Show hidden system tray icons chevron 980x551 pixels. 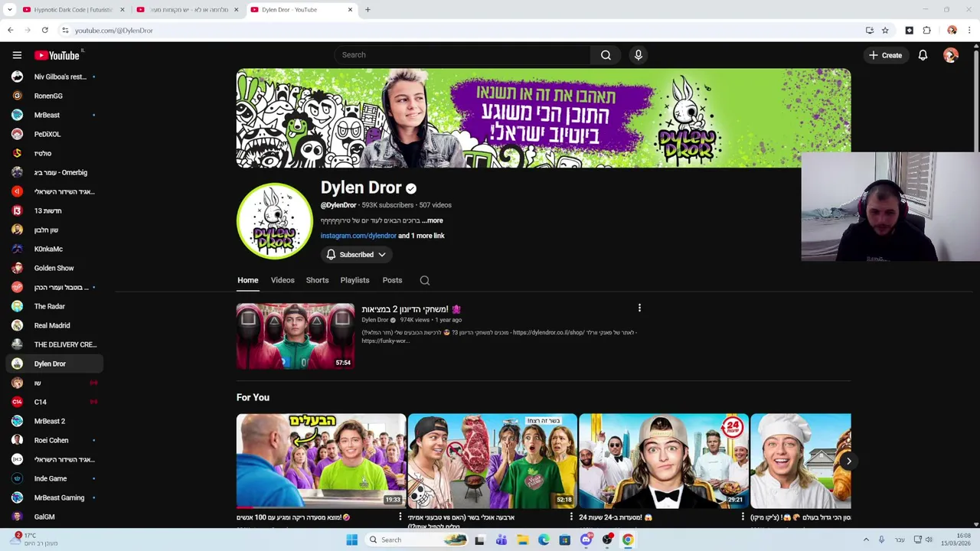867,540
